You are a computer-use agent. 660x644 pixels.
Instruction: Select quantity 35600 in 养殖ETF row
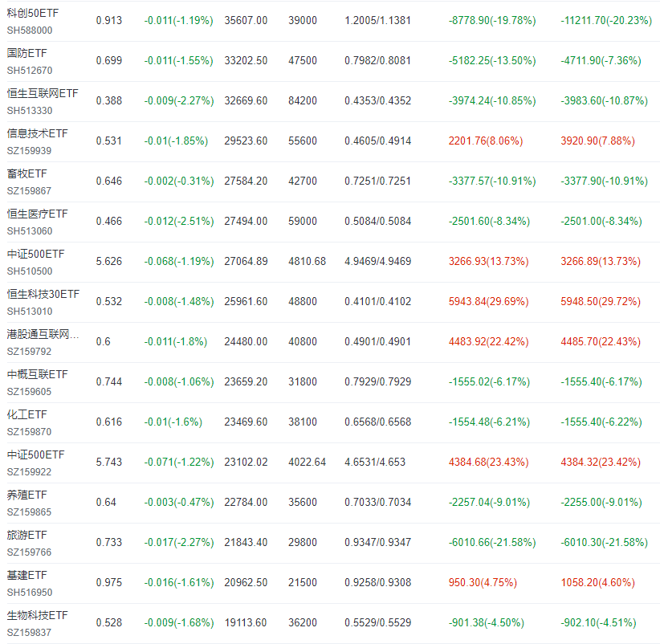tap(303, 502)
